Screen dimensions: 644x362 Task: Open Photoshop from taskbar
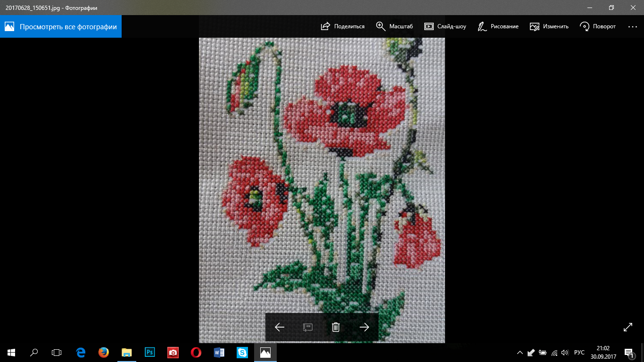(150, 352)
